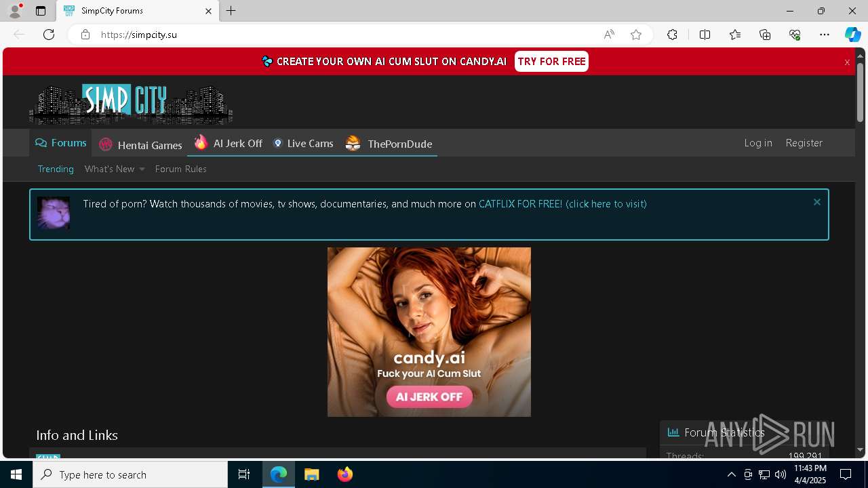
Task: Enable Read aloud for the page
Action: (x=609, y=35)
